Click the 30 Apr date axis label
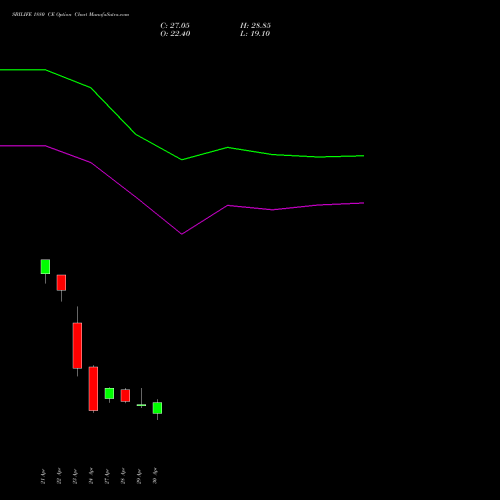 155,476
